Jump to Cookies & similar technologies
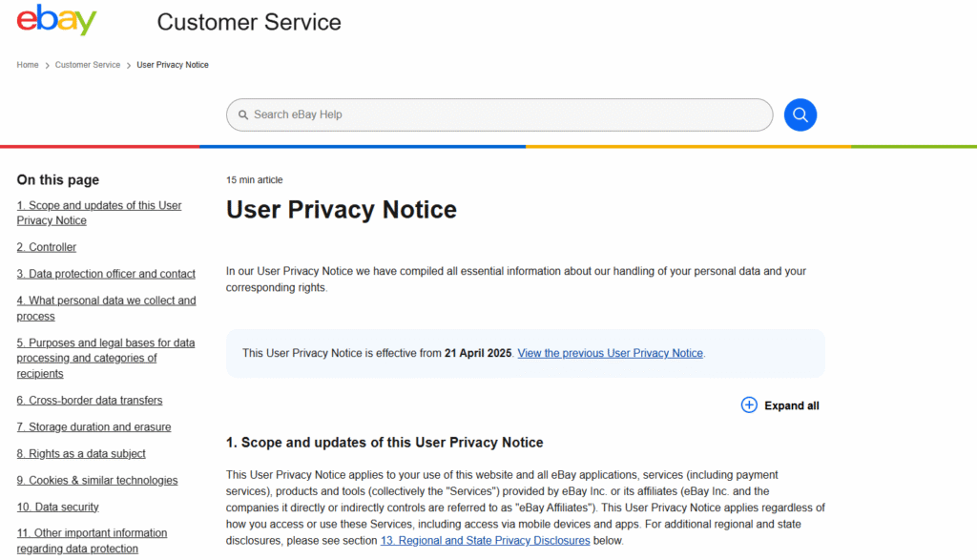 click(96, 481)
